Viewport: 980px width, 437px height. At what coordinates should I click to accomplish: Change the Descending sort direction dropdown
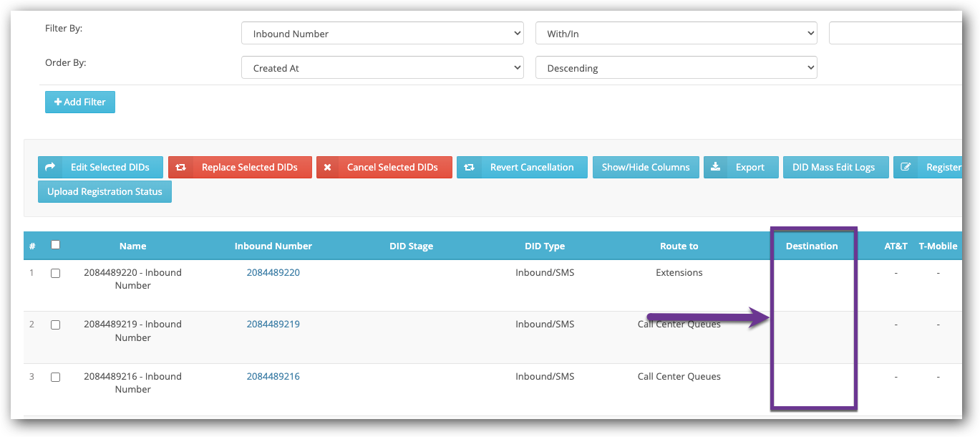point(676,68)
